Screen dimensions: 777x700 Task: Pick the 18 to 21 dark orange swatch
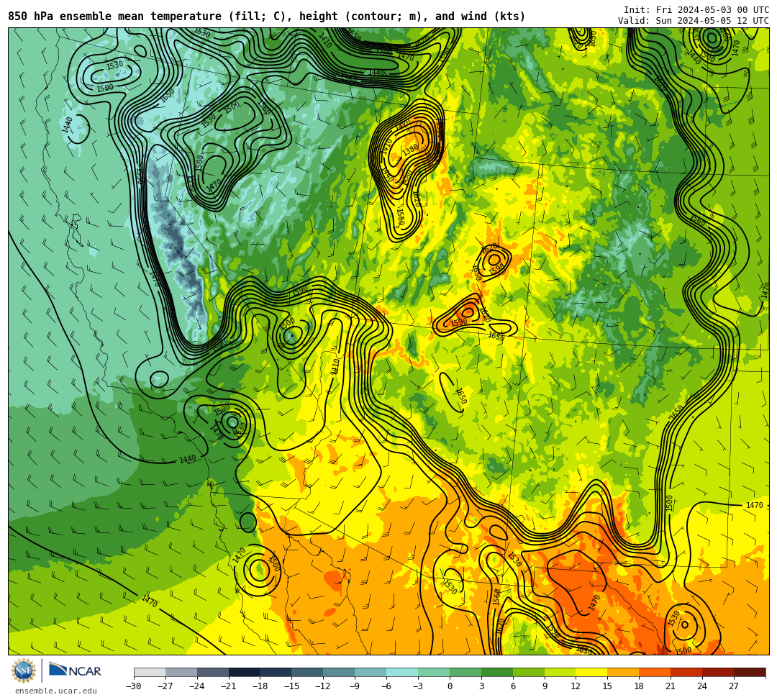pyautogui.click(x=655, y=672)
